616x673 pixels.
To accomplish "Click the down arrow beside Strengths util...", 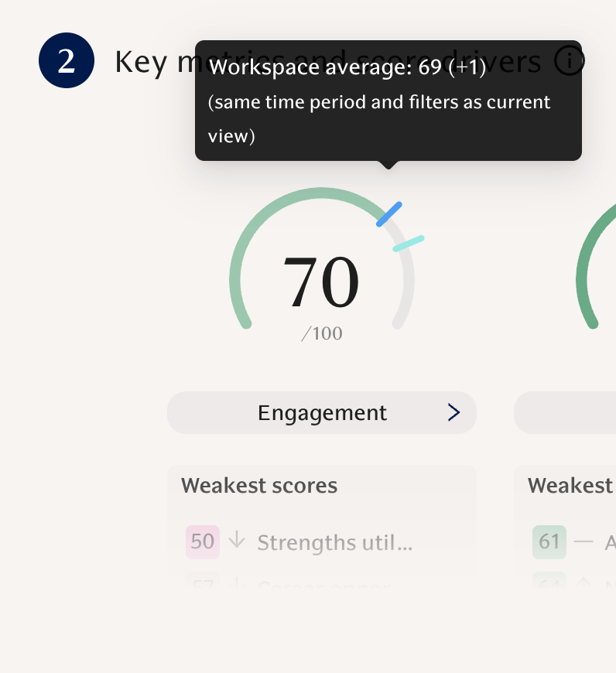I will 238,541.
